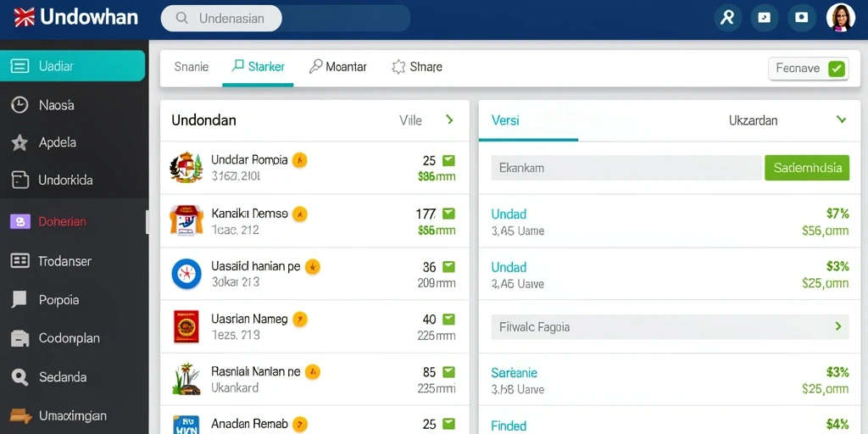Click the Sedanda search icon
The height and width of the screenshot is (434, 868).
(19, 377)
